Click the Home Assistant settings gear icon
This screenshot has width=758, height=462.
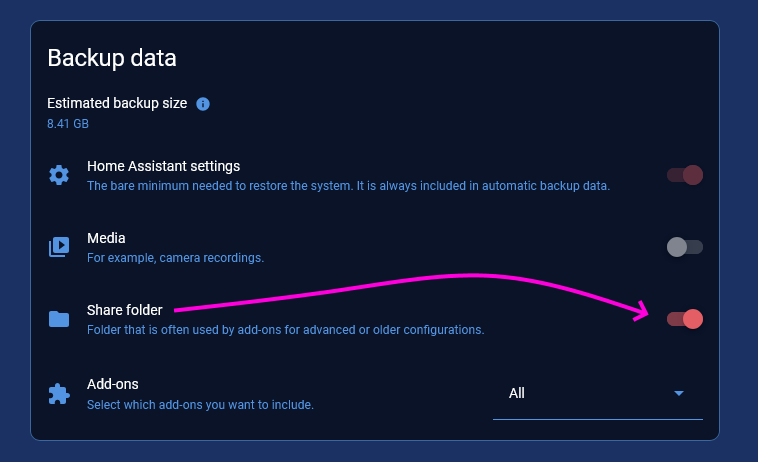coord(59,175)
